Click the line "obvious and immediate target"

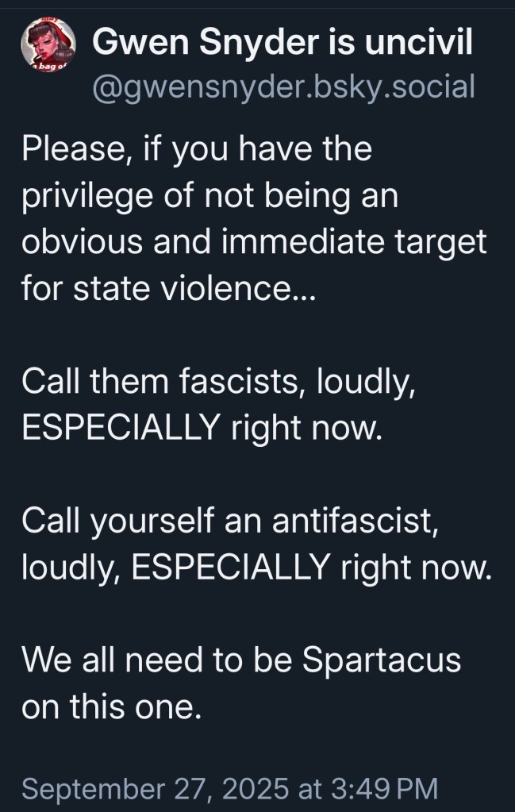[x=253, y=242]
